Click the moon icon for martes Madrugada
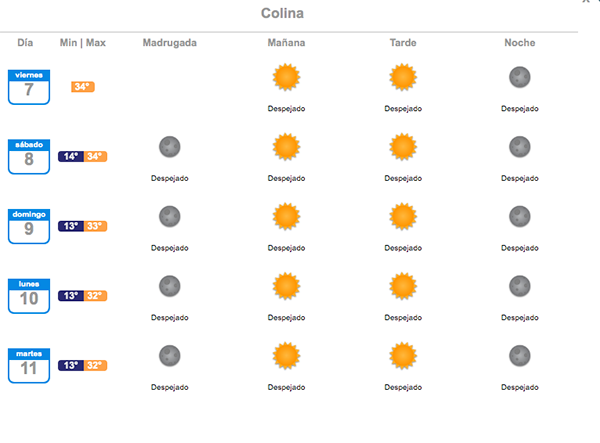The height and width of the screenshot is (443, 600). (170, 356)
